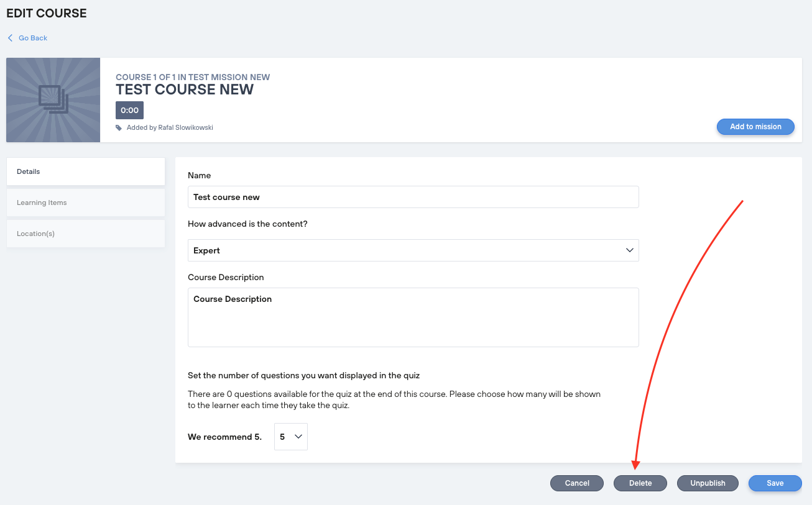Click the tag icon beside 'Added by'
Screen dimensions: 812x505
coord(119,127)
